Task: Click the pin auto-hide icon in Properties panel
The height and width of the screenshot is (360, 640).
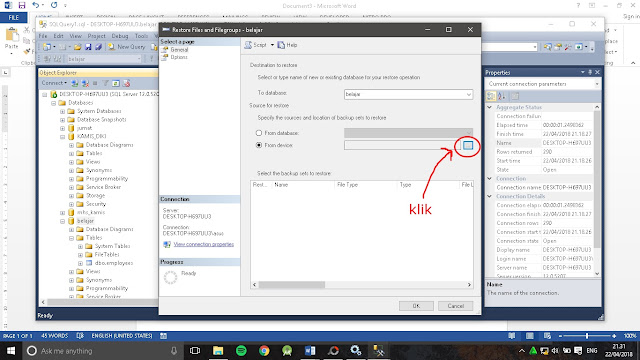Action: pos(590,72)
